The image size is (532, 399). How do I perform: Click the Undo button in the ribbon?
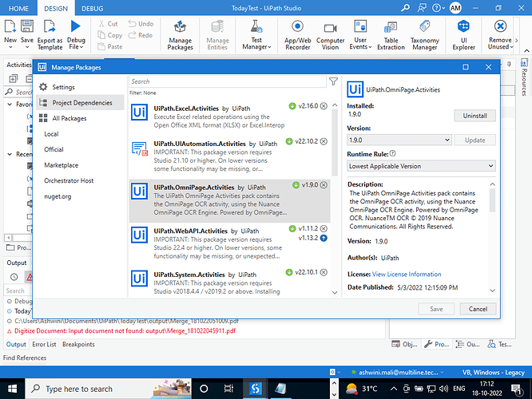pyautogui.click(x=141, y=24)
